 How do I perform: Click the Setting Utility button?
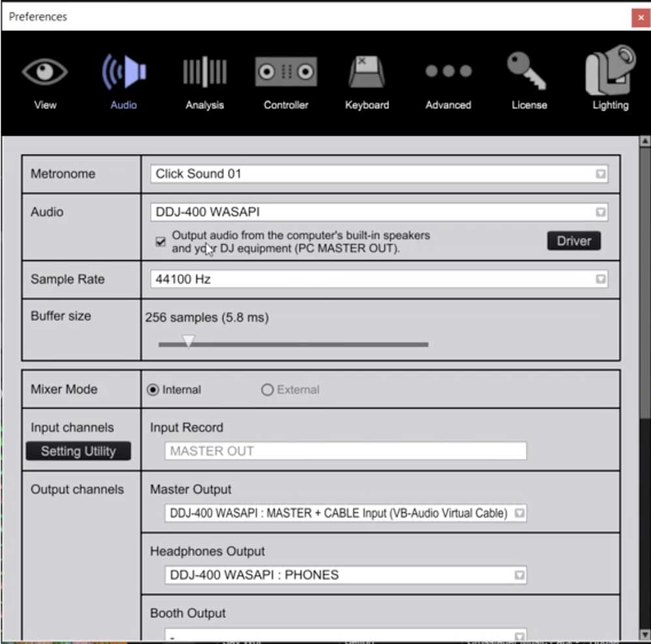[x=78, y=451]
